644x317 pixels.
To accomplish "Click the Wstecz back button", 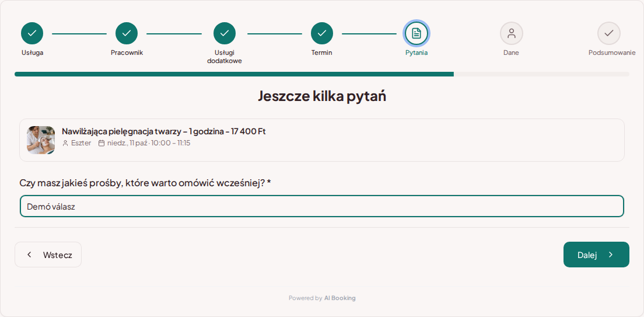I will (48, 255).
